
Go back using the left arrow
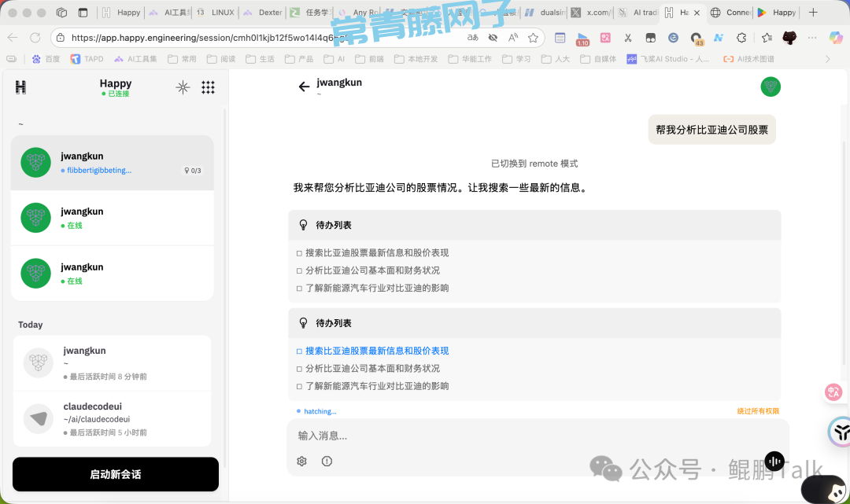pos(304,86)
